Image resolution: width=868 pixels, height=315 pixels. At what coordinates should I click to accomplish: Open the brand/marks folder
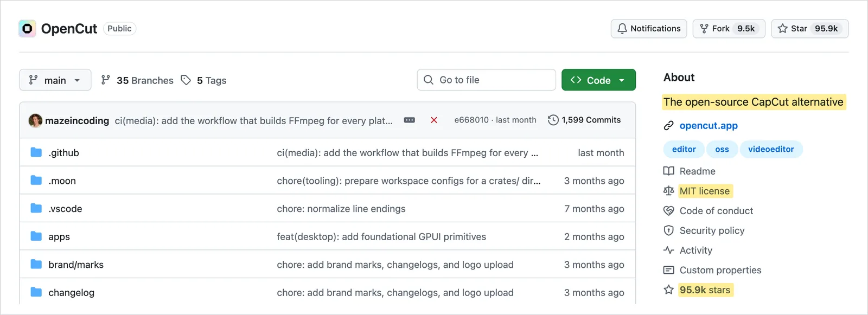pos(76,265)
